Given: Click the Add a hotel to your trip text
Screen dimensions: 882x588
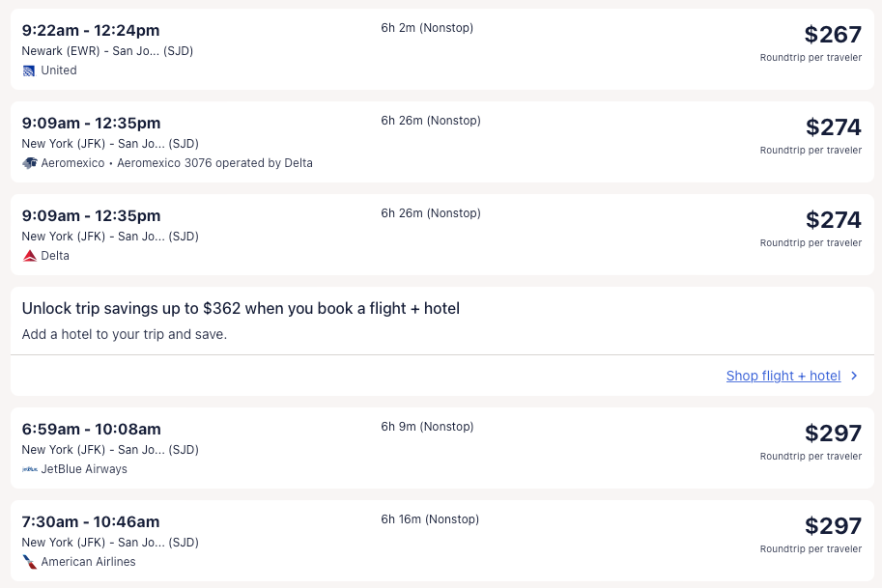Looking at the screenshot, I should 124,335.
